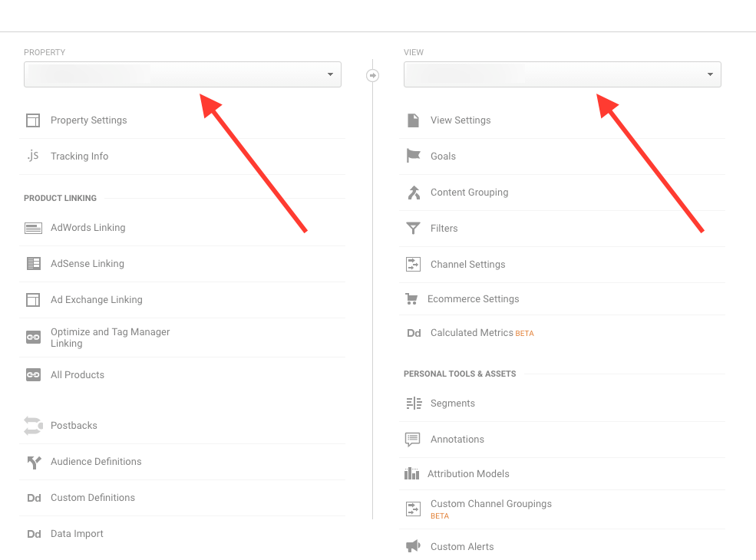
Task: Click the Filters funnel icon
Action: (x=413, y=228)
